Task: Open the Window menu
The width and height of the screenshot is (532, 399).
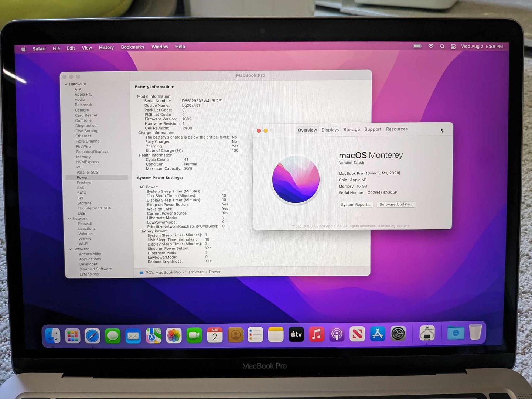Action: [x=160, y=47]
